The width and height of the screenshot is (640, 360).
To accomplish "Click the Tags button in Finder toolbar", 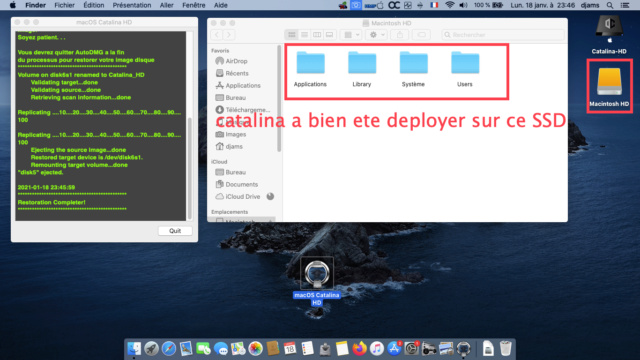I will (x=422, y=35).
